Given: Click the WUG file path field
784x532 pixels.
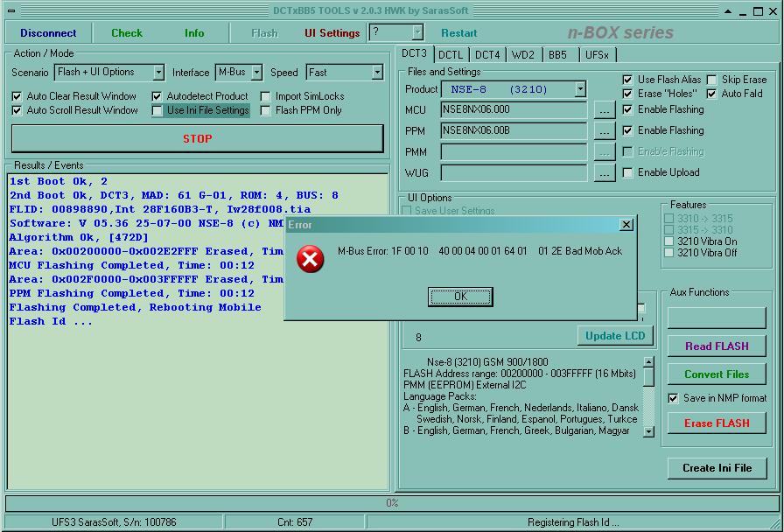Looking at the screenshot, I should pyautogui.click(x=514, y=173).
